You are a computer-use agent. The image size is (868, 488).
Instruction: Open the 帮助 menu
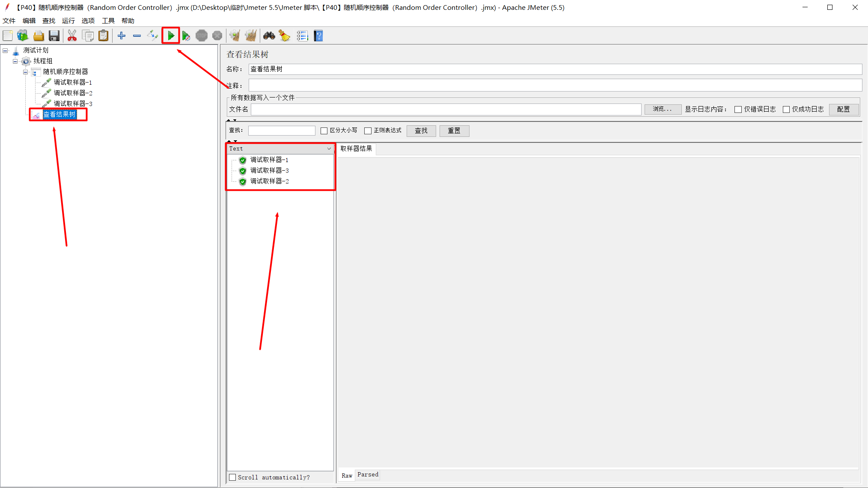[128, 21]
